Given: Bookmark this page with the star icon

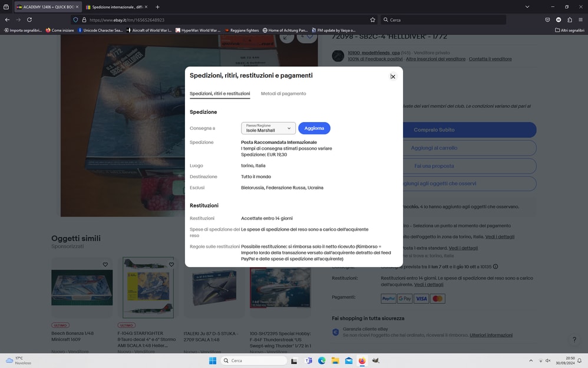Looking at the screenshot, I should [x=372, y=19].
